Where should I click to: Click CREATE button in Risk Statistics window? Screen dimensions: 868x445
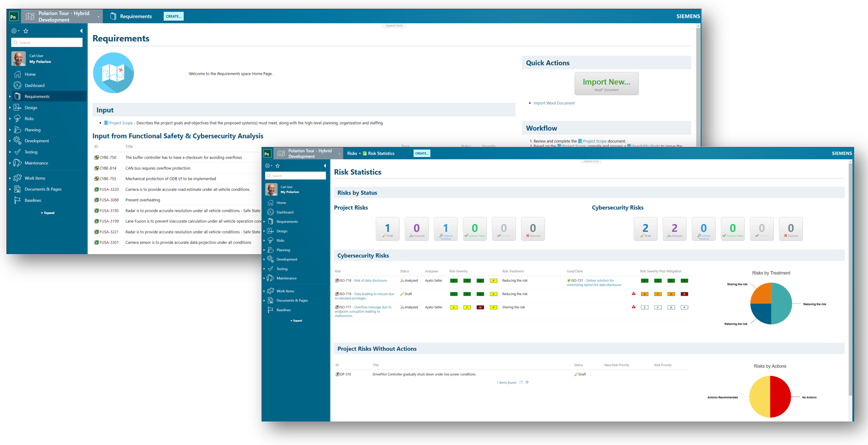[422, 153]
